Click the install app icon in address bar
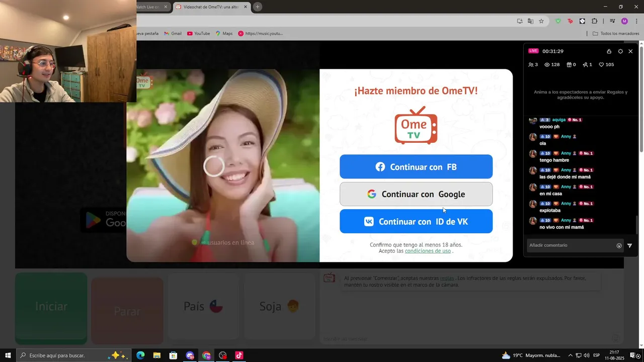 pos(520,21)
